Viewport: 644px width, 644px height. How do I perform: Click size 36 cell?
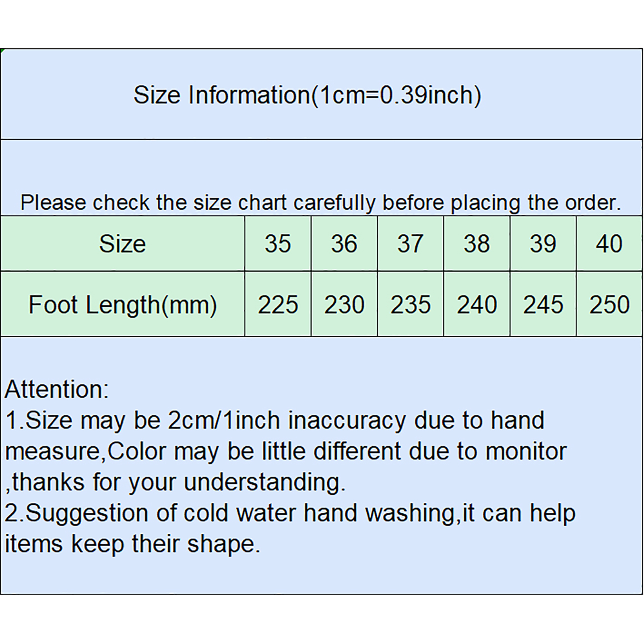[344, 244]
